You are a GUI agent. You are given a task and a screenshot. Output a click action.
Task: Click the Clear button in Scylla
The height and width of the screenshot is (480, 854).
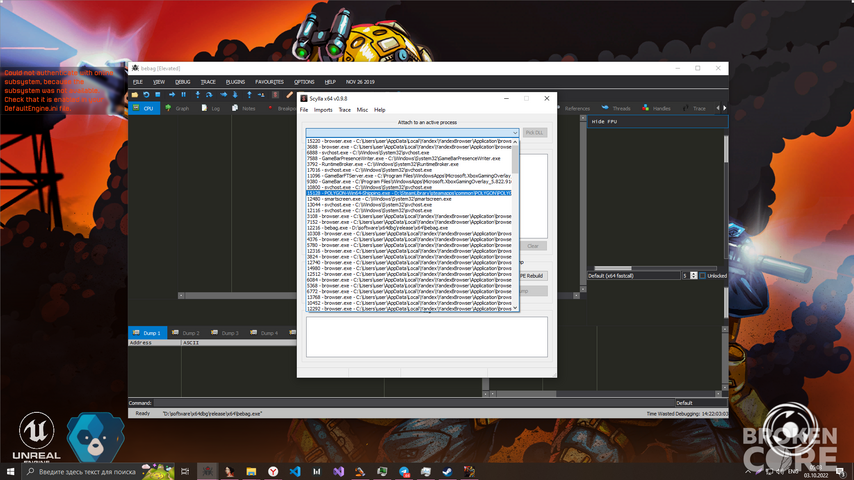(x=533, y=246)
